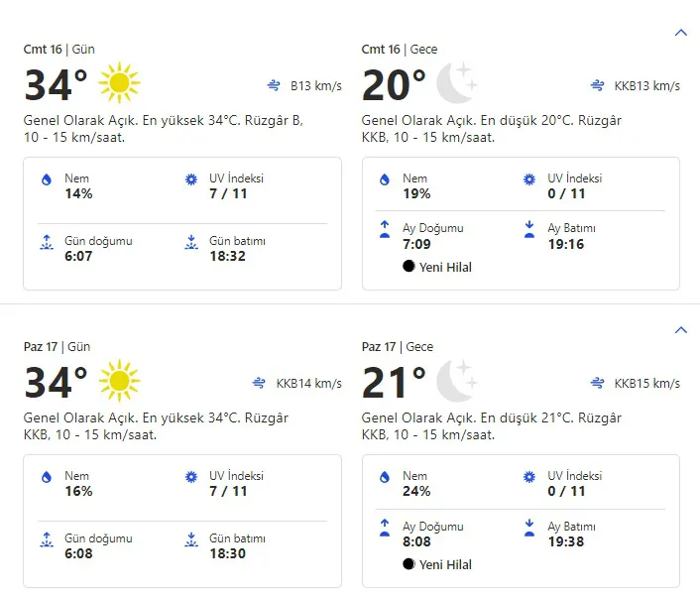Click the sunrise icon at 6:07

click(x=46, y=242)
